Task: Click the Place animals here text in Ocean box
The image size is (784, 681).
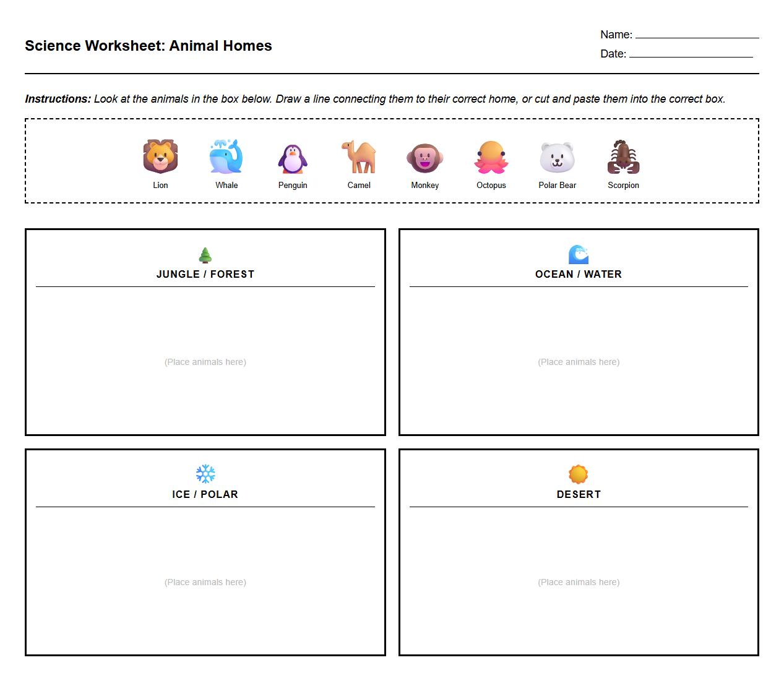Action: tap(579, 362)
